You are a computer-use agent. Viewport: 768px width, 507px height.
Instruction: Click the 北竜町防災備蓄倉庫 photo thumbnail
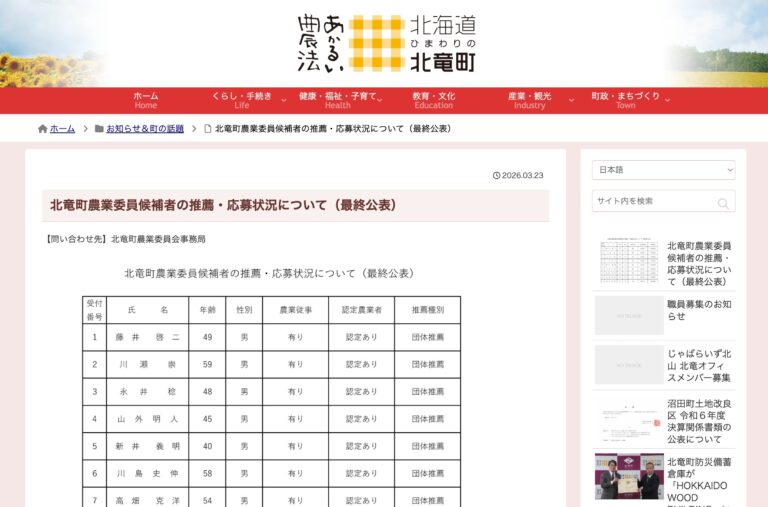coord(629,476)
